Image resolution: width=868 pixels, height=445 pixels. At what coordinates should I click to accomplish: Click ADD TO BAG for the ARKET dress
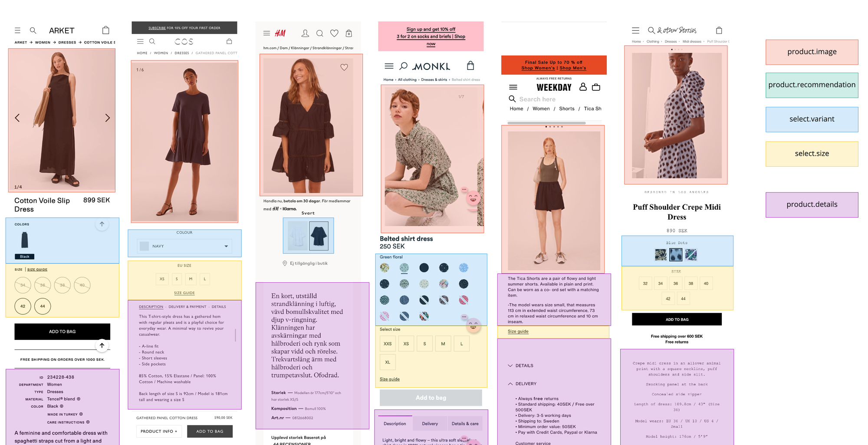pos(62,331)
